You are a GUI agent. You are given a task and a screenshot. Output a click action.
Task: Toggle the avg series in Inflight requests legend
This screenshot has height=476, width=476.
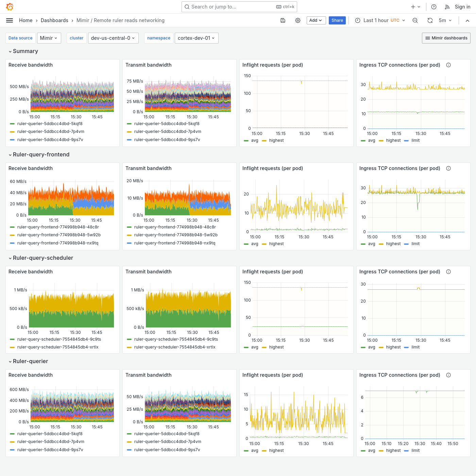pyautogui.click(x=254, y=140)
